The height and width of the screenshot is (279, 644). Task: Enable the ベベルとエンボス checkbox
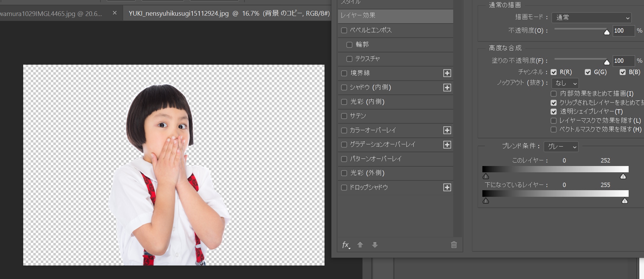(344, 30)
